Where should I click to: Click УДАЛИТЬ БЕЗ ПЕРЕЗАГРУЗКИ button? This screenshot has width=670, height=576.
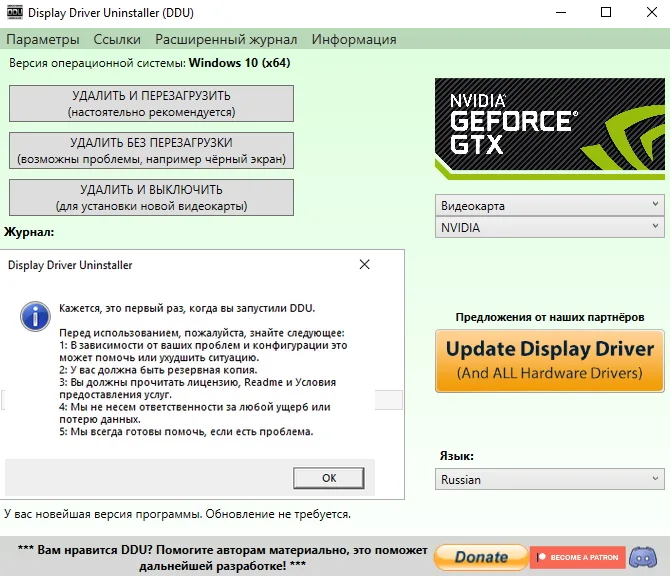coord(151,150)
